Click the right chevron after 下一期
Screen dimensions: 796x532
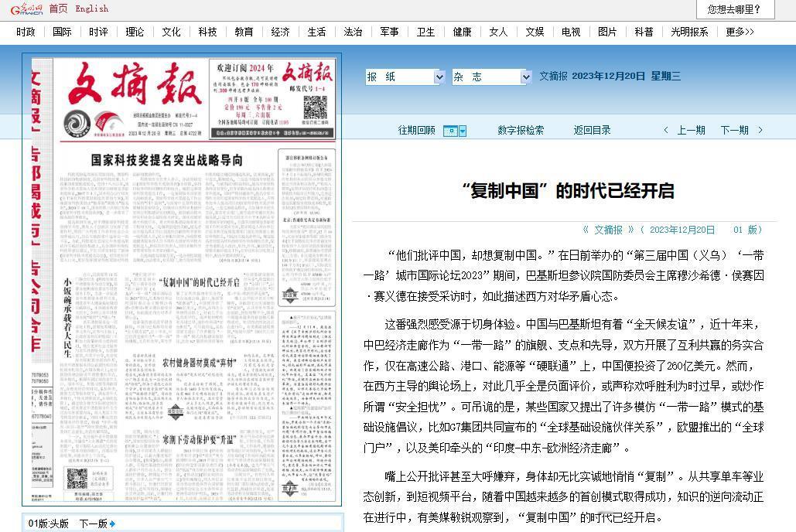[760, 131]
